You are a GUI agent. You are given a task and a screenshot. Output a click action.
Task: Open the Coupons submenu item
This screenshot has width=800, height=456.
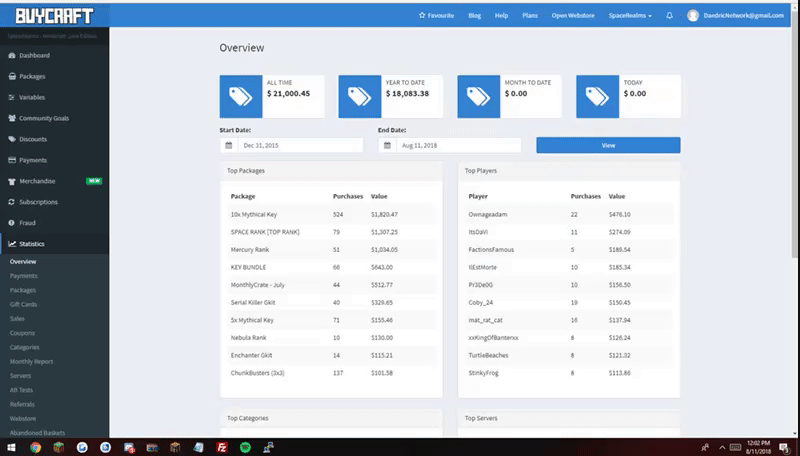click(22, 333)
